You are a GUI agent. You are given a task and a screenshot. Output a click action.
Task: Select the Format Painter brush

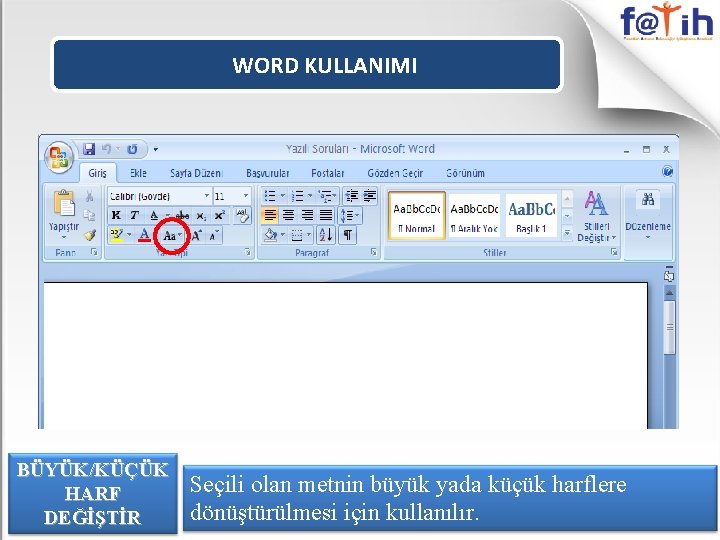pyautogui.click(x=90, y=235)
